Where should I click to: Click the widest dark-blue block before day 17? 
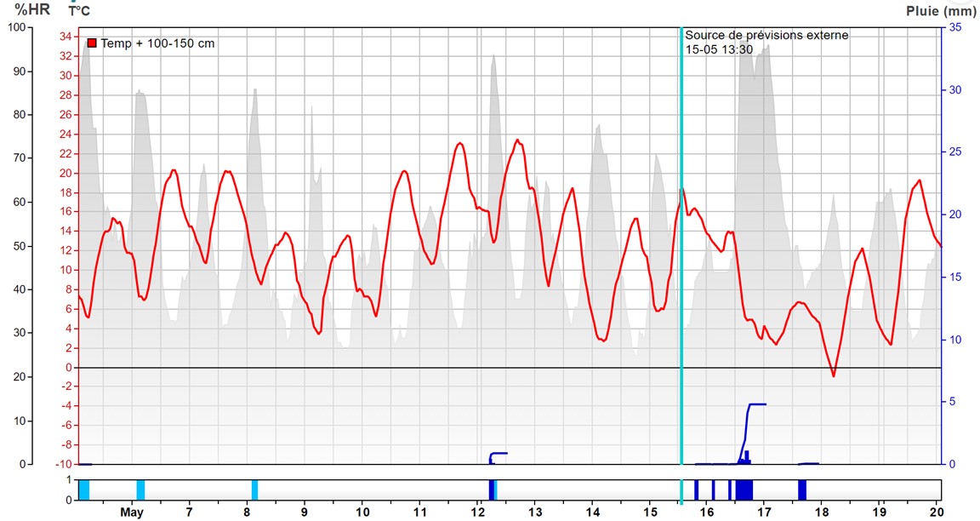coord(744,490)
